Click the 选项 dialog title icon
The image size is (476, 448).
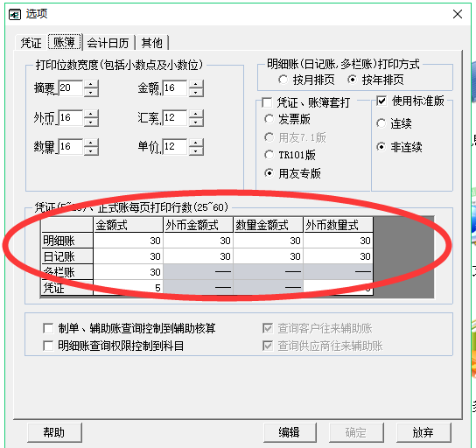coord(15,14)
